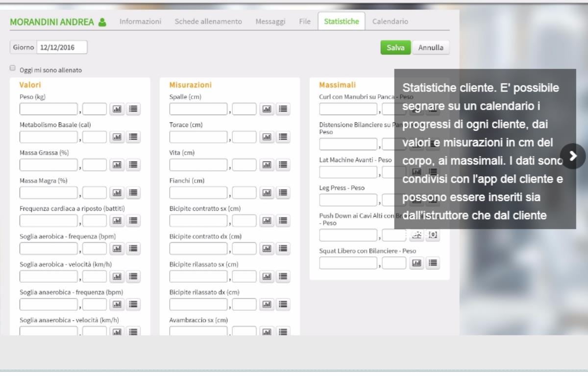Open the Messaggi tab
Image resolution: width=588 pixels, height=377 pixels.
click(270, 22)
